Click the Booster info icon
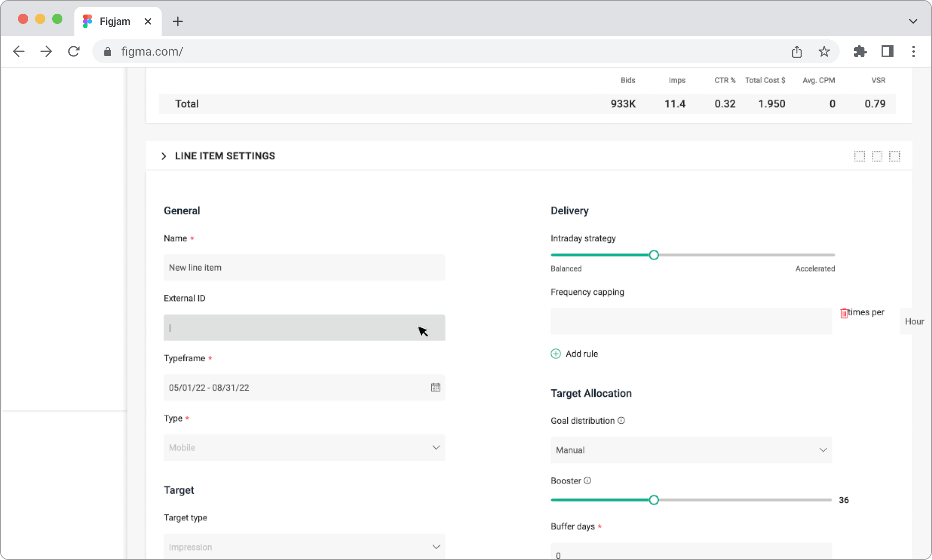 [588, 480]
